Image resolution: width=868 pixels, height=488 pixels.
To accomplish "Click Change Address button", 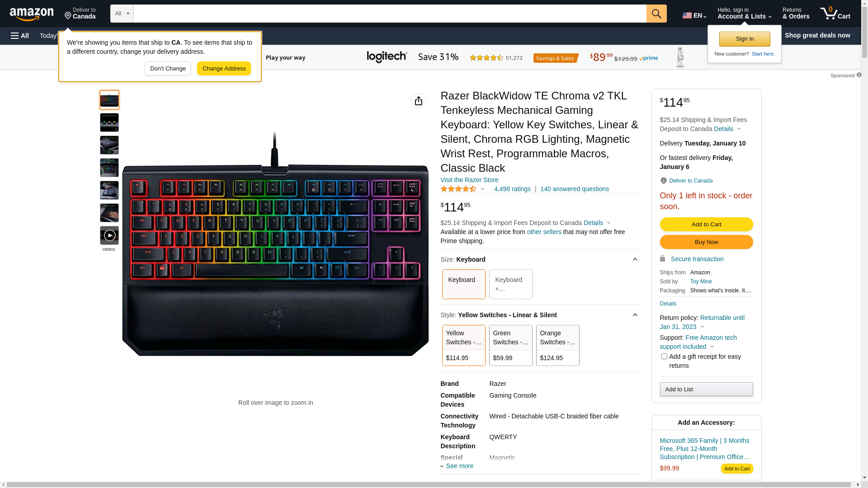I will click(x=224, y=69).
